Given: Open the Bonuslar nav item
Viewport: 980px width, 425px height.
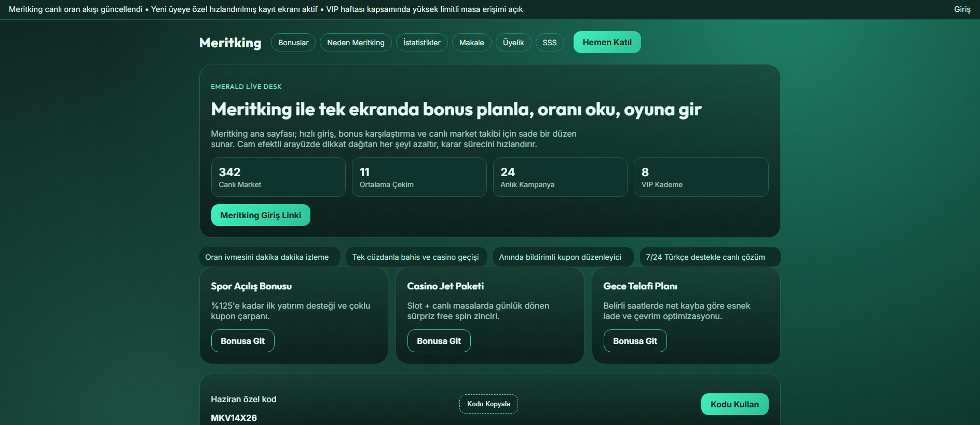Looking at the screenshot, I should click(x=293, y=43).
